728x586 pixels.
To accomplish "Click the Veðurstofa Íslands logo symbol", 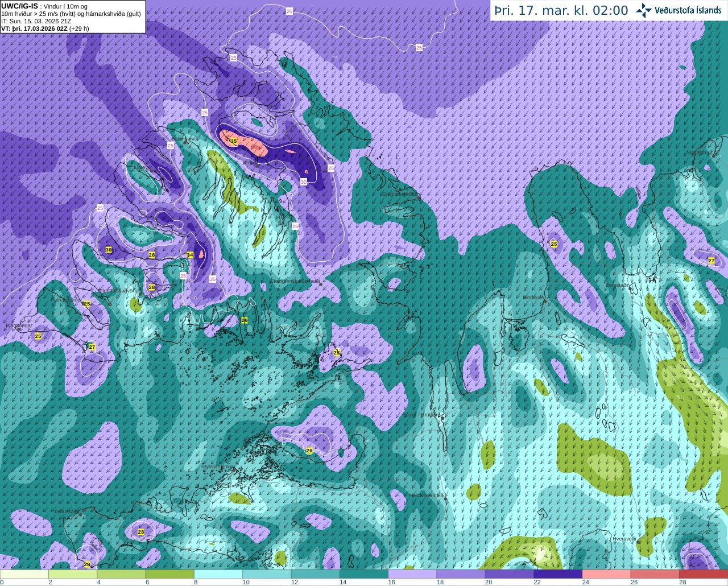I will pyautogui.click(x=644, y=10).
